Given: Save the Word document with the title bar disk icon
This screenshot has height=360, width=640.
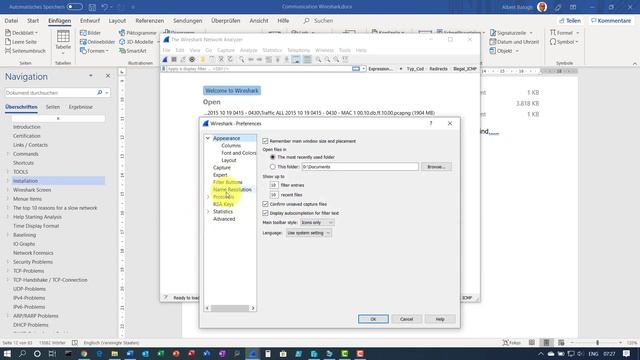Looking at the screenshot, I should click(92, 7).
